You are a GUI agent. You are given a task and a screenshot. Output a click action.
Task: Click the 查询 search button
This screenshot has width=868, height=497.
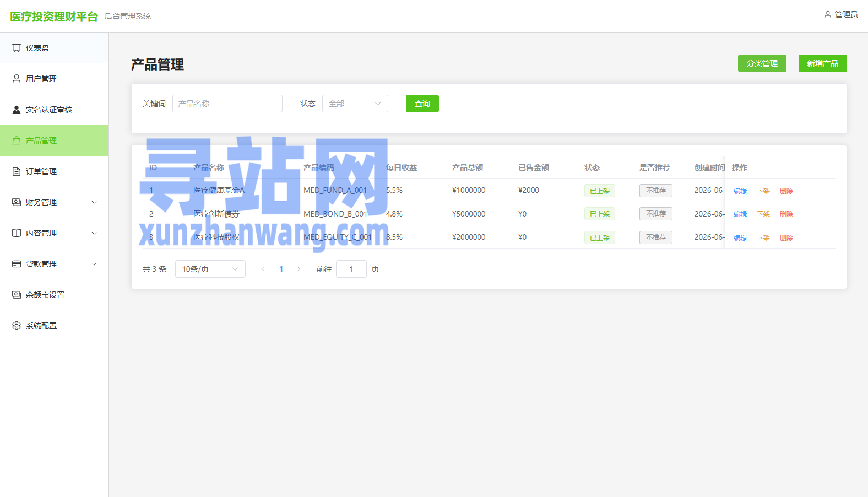pyautogui.click(x=422, y=104)
